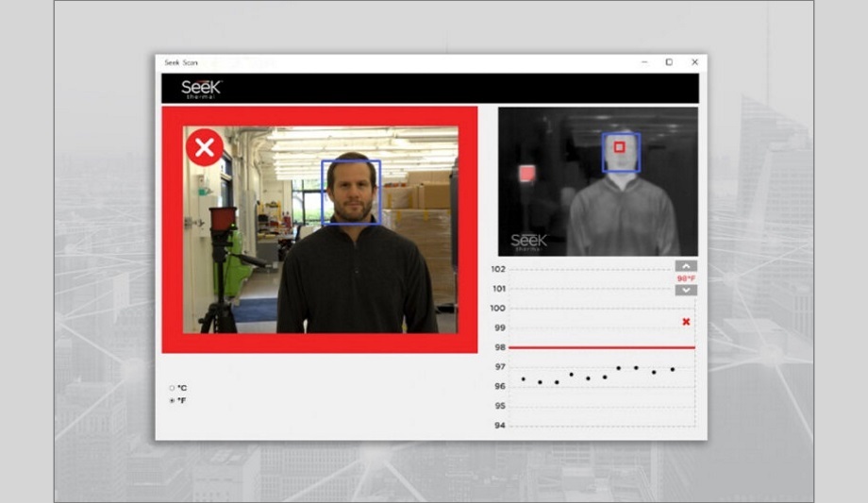Click the 94 axis label on chart

point(500,426)
